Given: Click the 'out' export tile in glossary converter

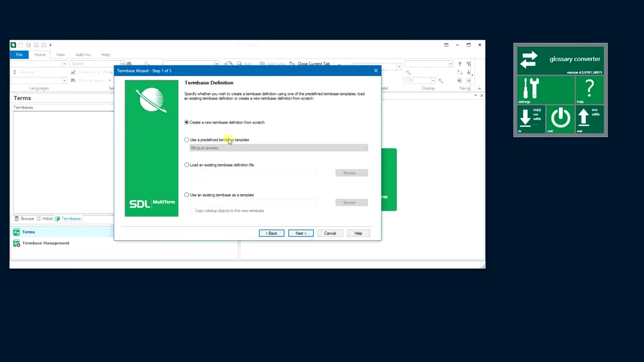Looking at the screenshot, I should click(x=589, y=120).
